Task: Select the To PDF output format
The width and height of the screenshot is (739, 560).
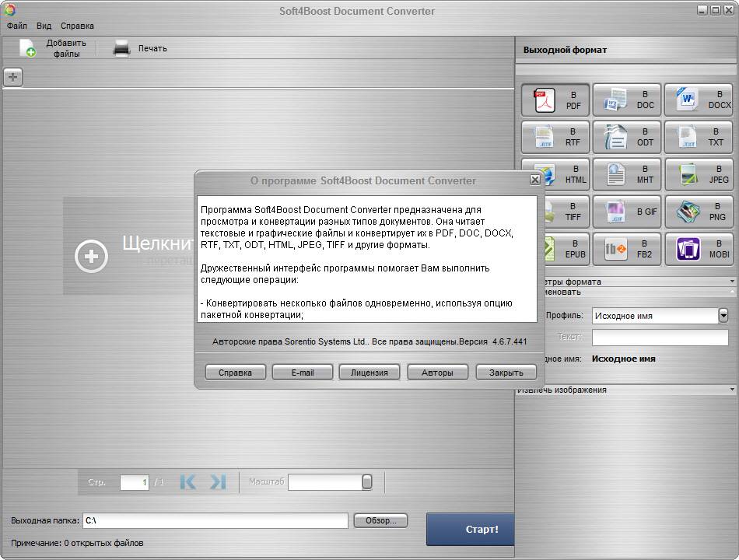Action: [555, 100]
